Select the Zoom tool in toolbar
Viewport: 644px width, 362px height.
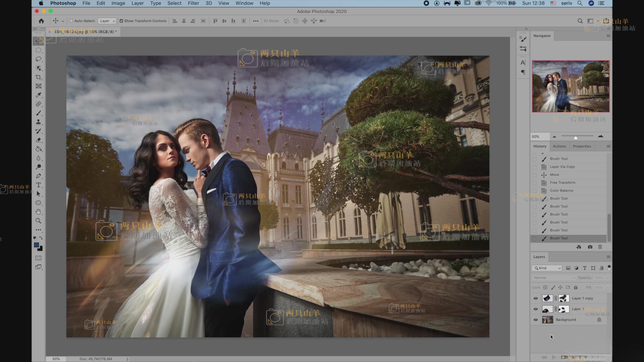coord(39,221)
